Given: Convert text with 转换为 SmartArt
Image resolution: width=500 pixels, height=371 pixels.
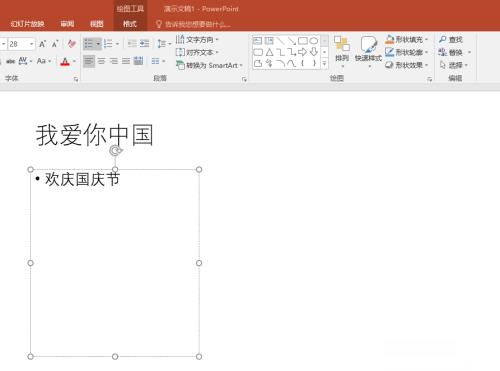Looking at the screenshot, I should pos(209,65).
